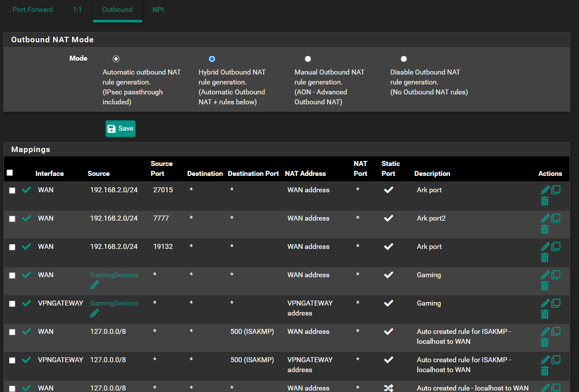Screen dimensions: 579x392
Task: Edit GamingDevices alias pencil in VPNGATEWAY row
Action: pos(94,314)
